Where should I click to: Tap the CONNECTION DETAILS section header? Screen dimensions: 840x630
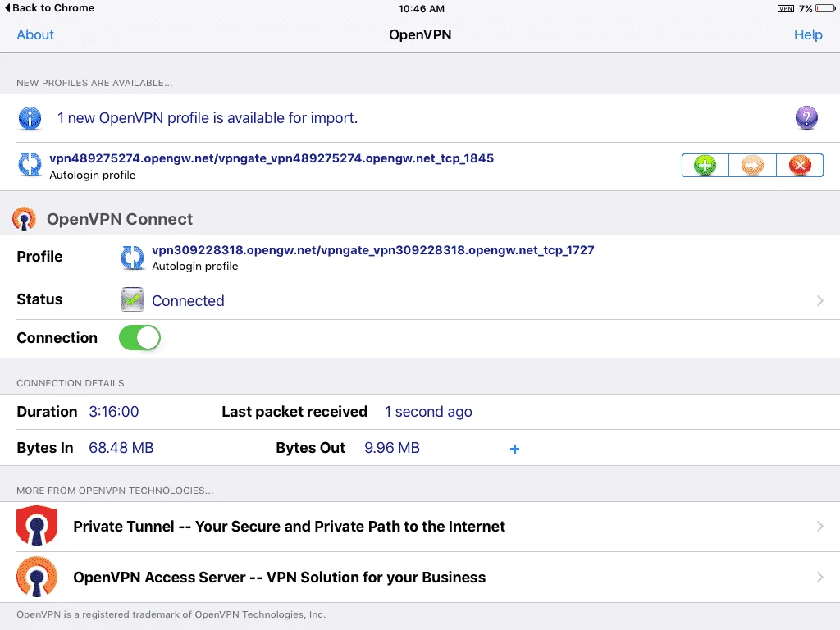(71, 383)
